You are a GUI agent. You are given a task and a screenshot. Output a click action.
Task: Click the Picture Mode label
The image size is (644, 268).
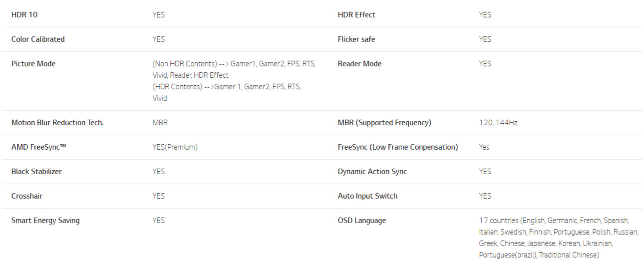pyautogui.click(x=33, y=64)
